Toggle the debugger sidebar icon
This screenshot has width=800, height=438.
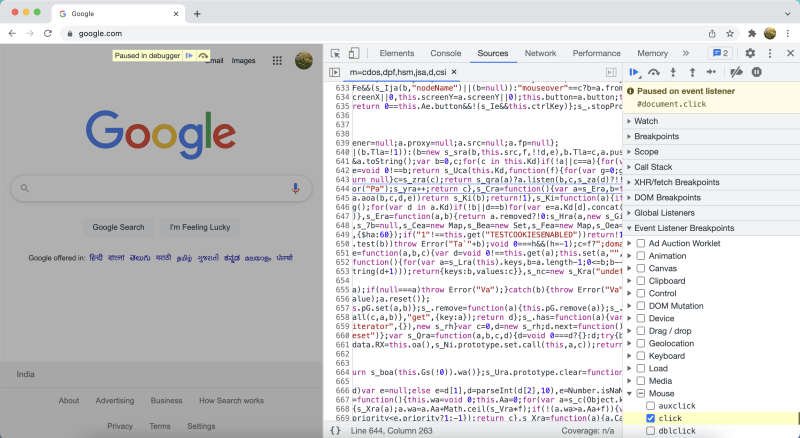611,72
